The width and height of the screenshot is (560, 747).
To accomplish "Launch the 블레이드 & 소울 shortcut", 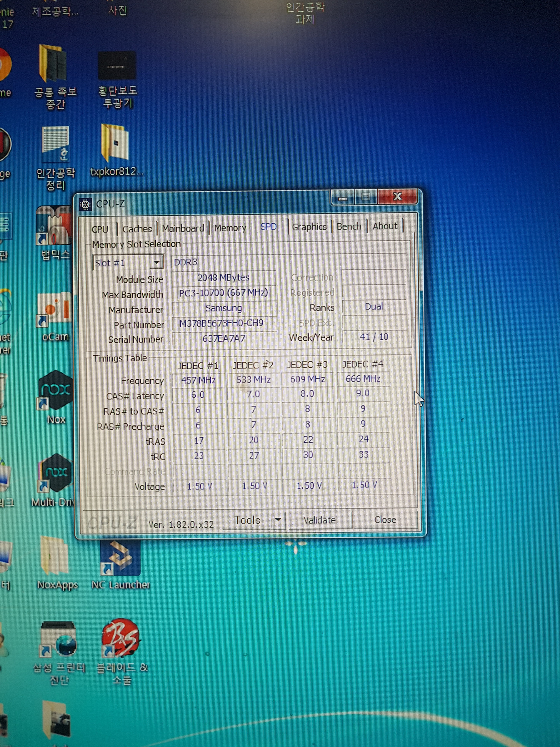I will (x=121, y=638).
